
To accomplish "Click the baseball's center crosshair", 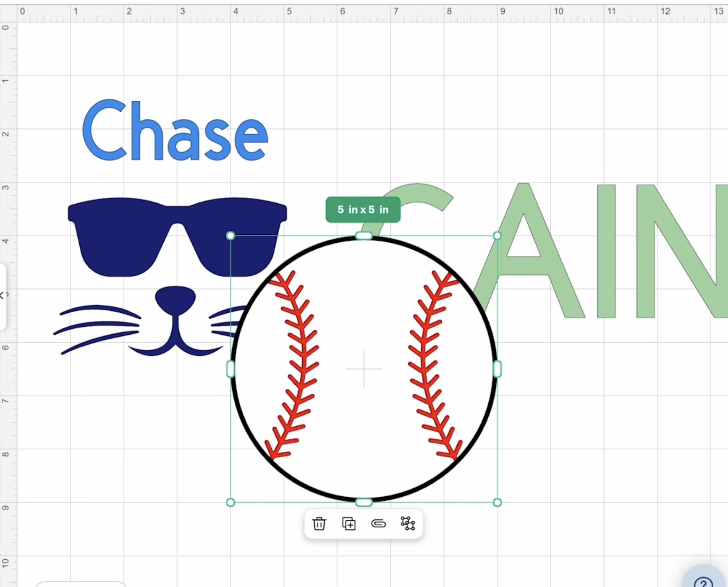I will click(x=364, y=369).
